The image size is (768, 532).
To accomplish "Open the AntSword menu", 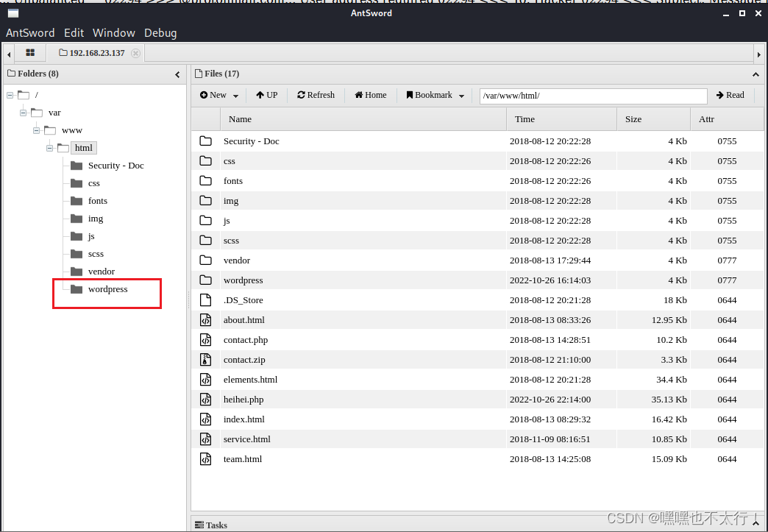I will tap(30, 33).
